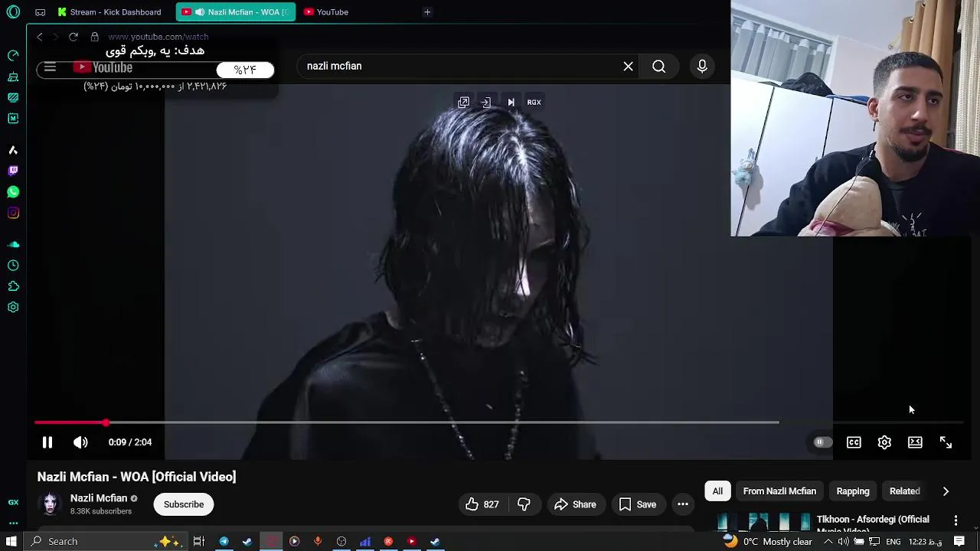Open Telegram from the taskbar
980x551 pixels.
point(224,542)
